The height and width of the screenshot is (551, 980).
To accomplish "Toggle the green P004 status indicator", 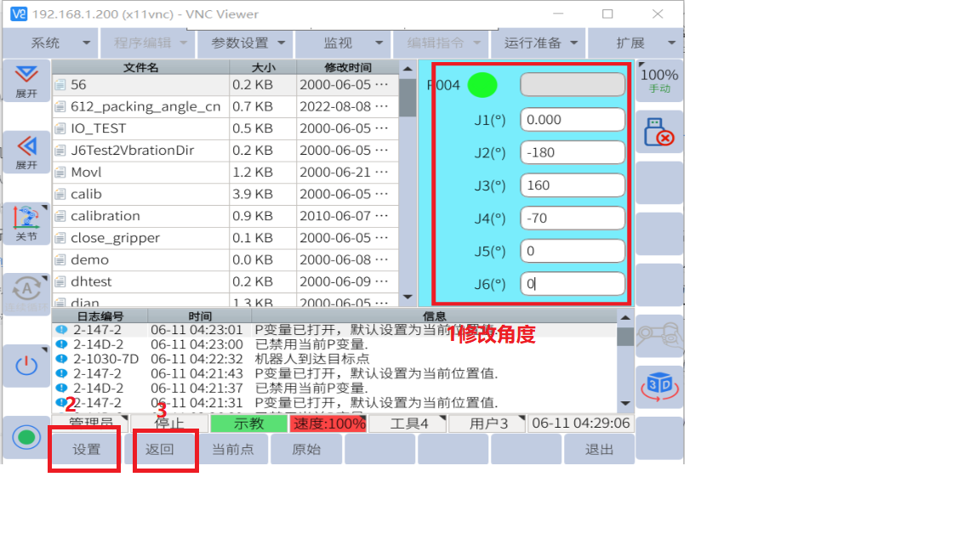I will pos(482,85).
